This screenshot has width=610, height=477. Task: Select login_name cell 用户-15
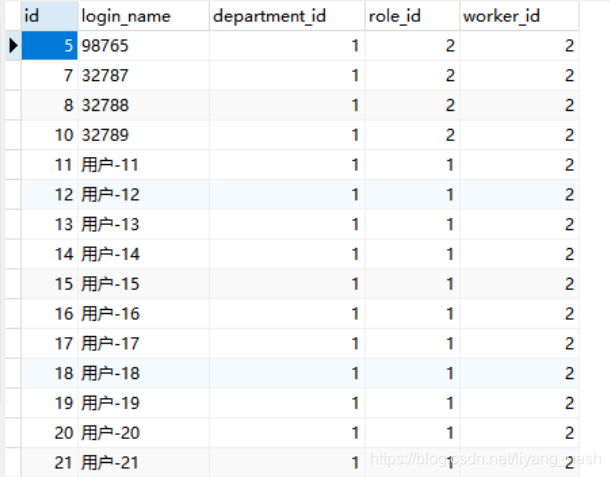(x=144, y=284)
